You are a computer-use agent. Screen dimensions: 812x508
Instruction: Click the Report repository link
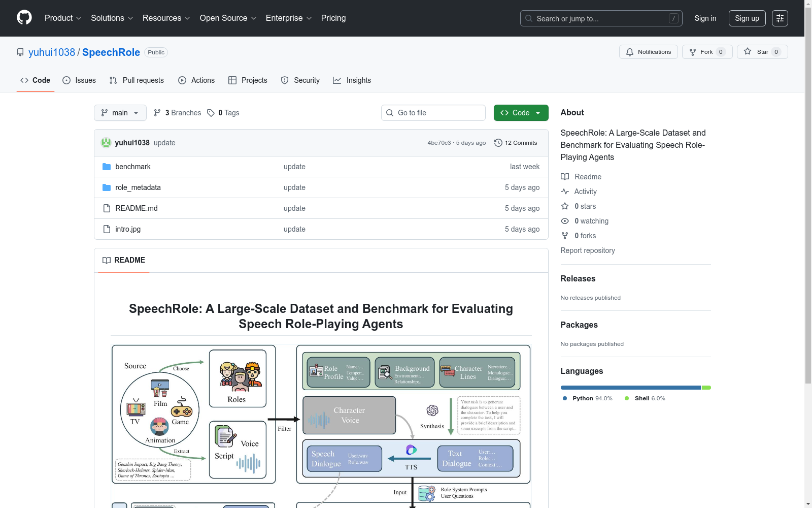tap(588, 250)
